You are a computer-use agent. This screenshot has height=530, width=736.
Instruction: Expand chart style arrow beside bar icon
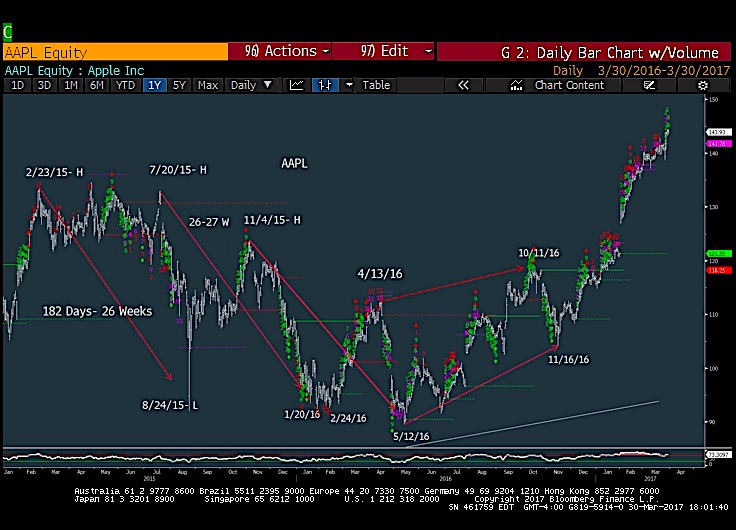349,85
